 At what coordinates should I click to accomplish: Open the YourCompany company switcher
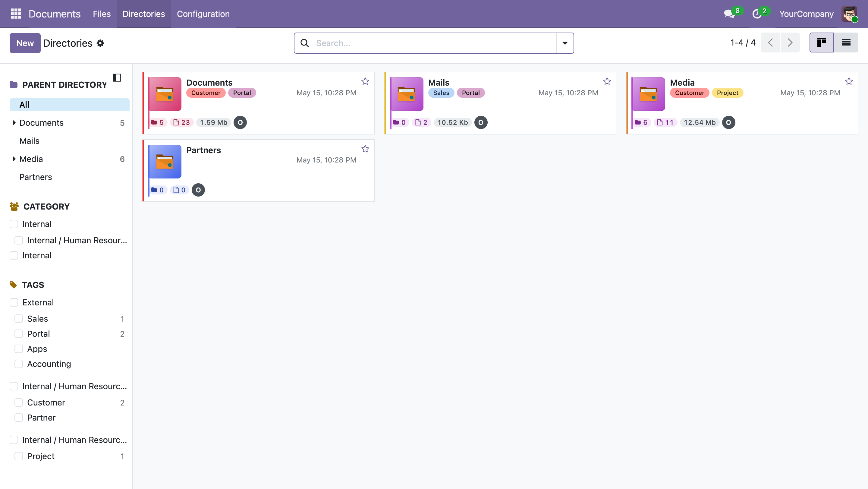[806, 14]
